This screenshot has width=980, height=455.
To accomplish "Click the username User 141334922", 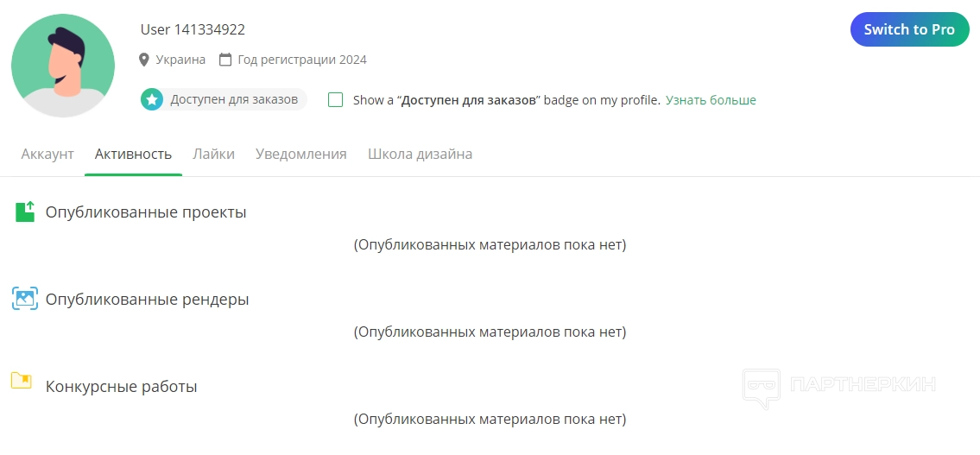I will coord(193,29).
